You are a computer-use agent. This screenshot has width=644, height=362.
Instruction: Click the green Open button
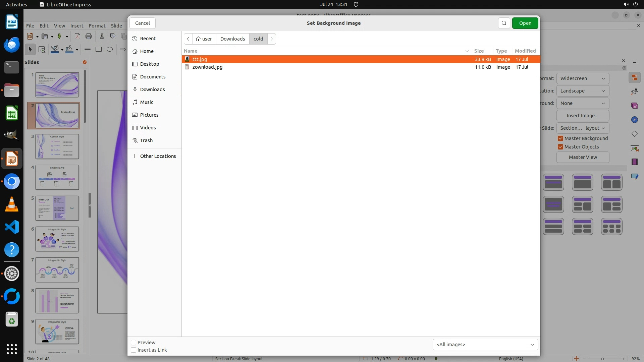pos(525,23)
